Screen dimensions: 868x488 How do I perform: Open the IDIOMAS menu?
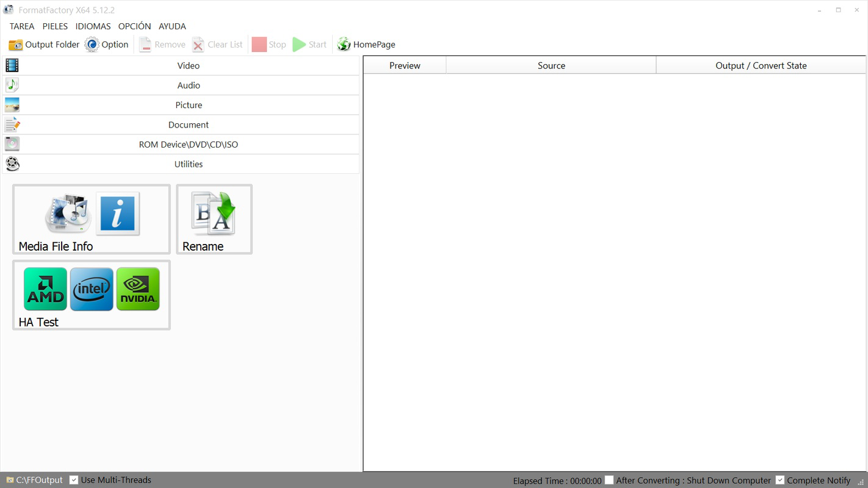pos(93,26)
